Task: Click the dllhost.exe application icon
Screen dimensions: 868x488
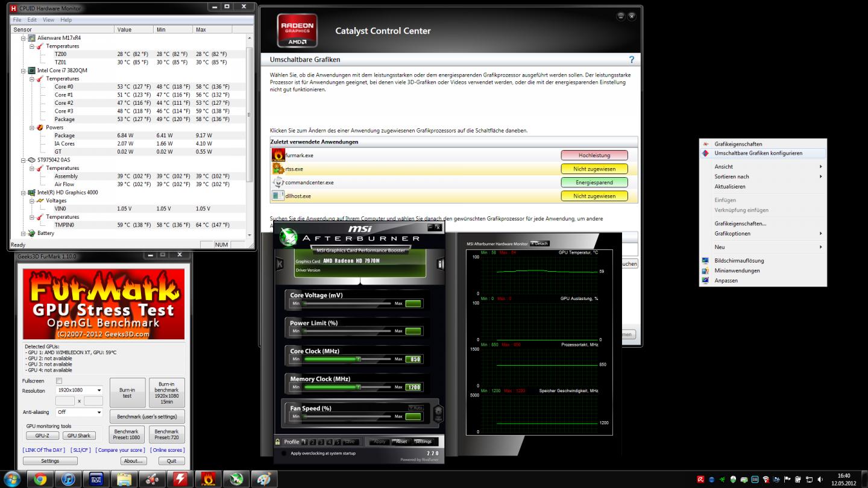Action: (x=278, y=196)
